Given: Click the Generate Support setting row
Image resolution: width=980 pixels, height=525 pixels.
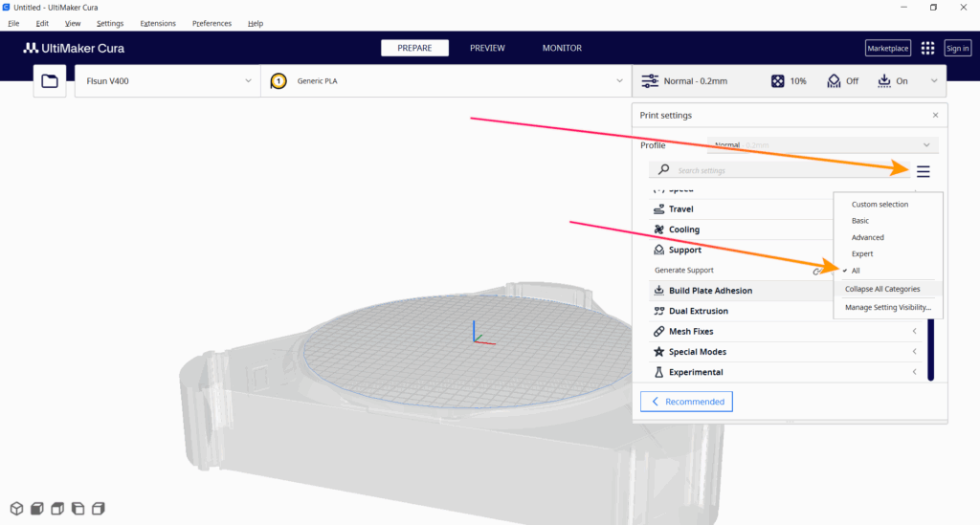Looking at the screenshot, I should [x=742, y=271].
